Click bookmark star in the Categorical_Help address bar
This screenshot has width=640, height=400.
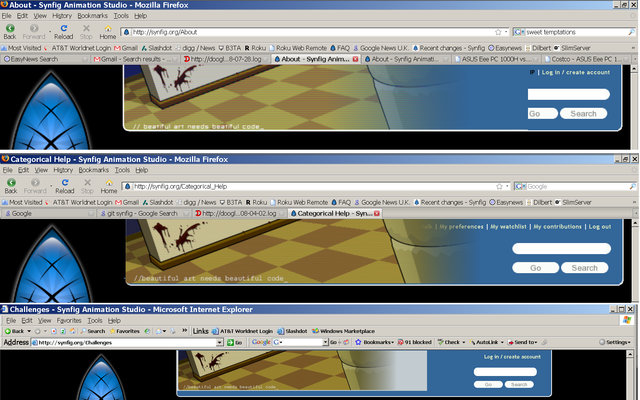pos(499,186)
